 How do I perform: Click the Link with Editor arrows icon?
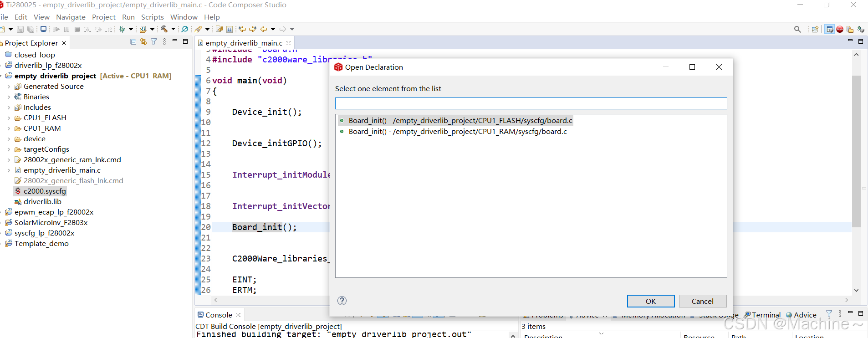(x=143, y=42)
